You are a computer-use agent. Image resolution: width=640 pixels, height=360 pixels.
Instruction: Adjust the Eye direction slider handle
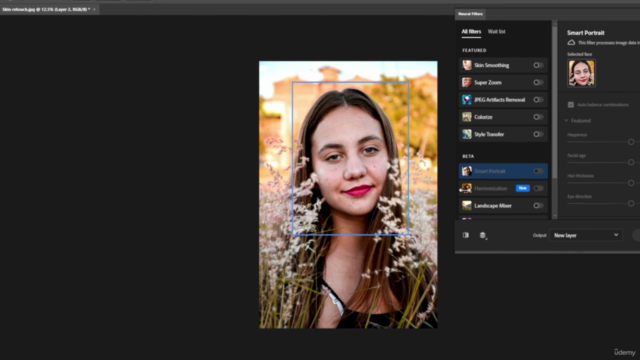pos(631,203)
